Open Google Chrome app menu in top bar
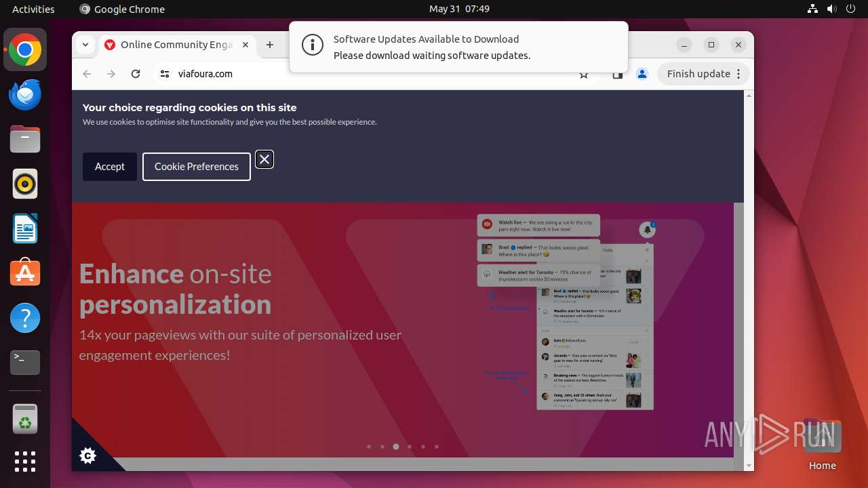The width and height of the screenshot is (868, 488). (122, 9)
